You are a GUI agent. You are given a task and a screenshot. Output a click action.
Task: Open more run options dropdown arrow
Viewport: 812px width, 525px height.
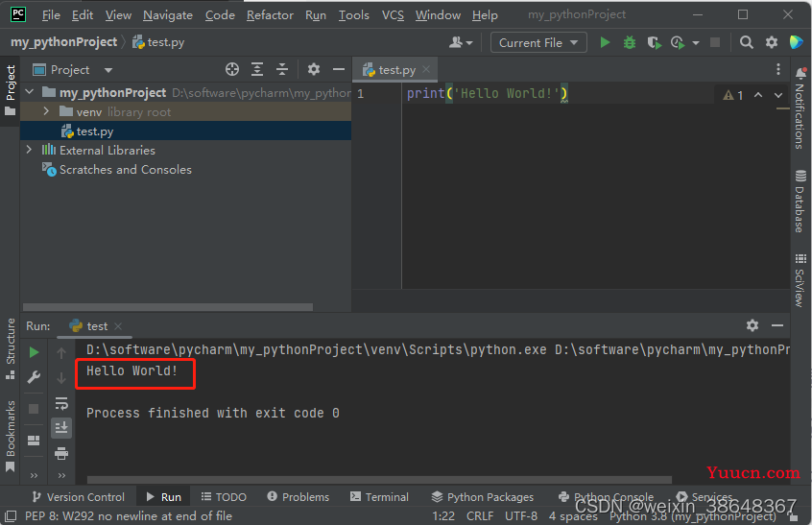(x=696, y=43)
